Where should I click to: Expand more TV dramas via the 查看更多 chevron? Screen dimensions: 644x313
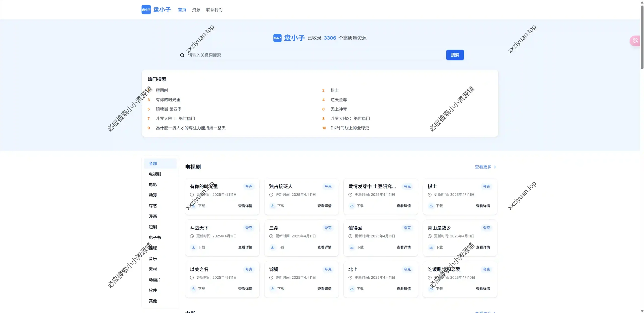point(495,167)
